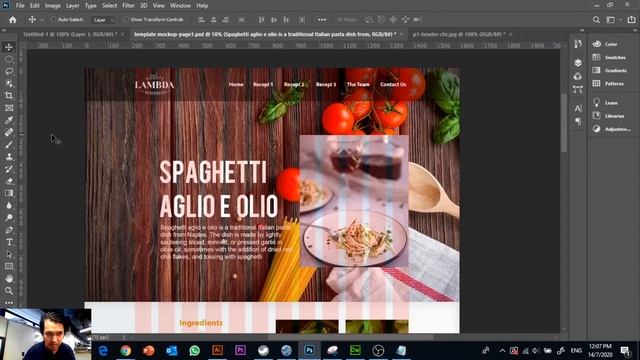
Task: Select the Lasso tool
Action: 9,71
